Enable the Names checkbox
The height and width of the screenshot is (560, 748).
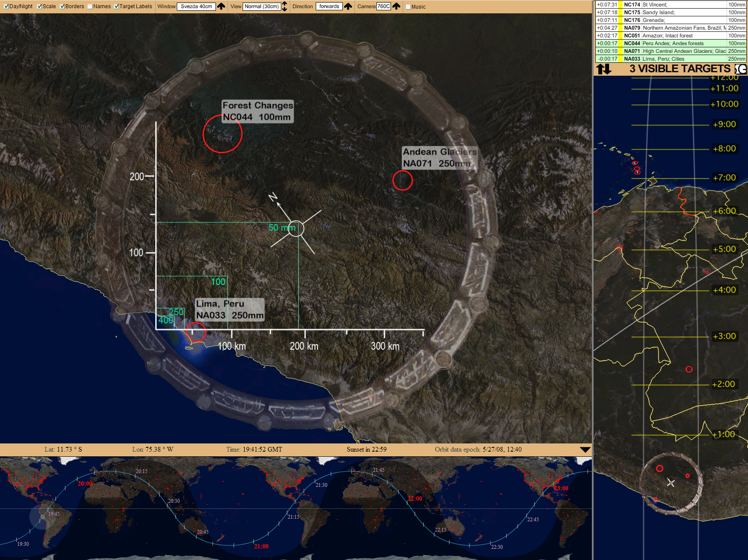point(90,6)
